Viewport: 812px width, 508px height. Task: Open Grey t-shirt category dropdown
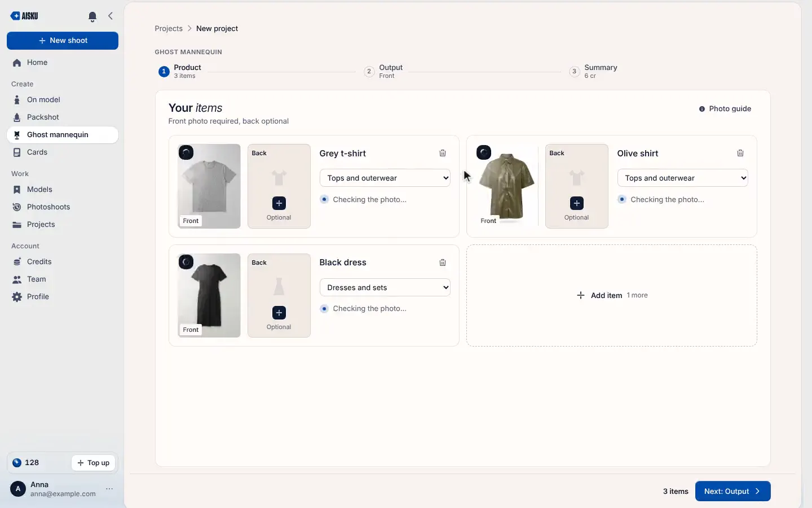[385, 178]
